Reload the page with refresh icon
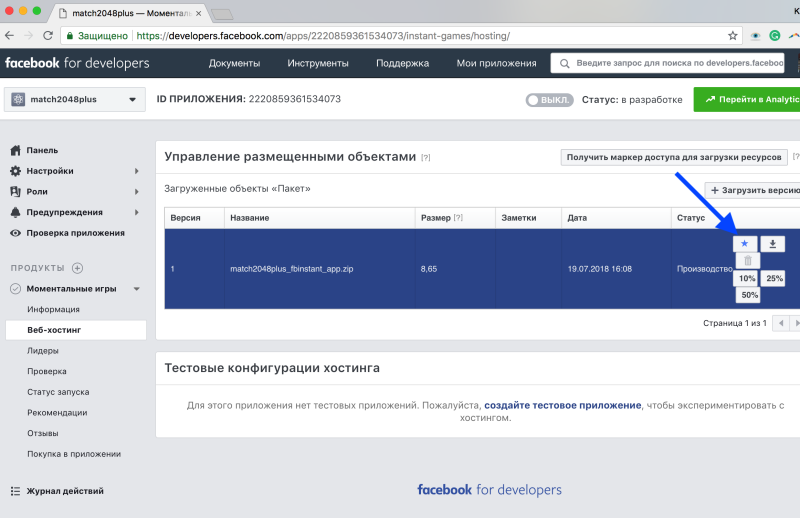Image resolution: width=800 pixels, height=518 pixels. click(48, 36)
